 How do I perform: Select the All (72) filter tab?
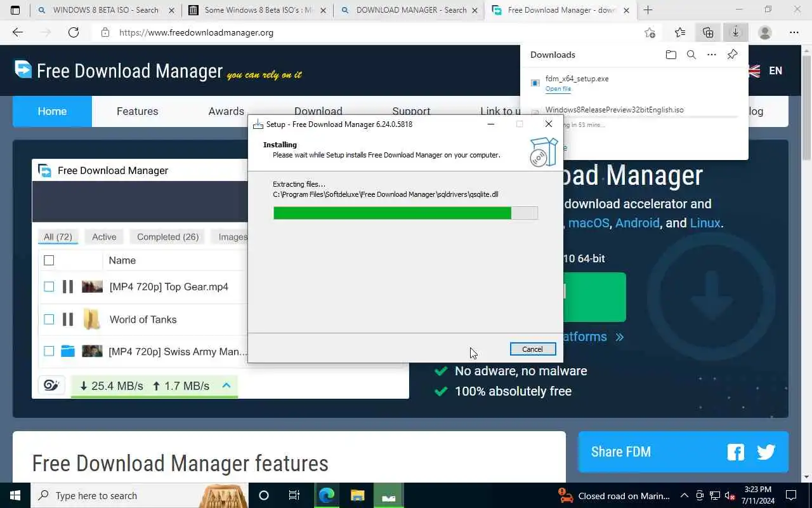(x=58, y=237)
